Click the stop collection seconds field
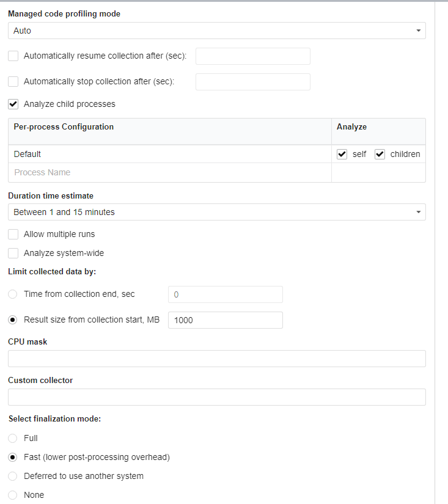This screenshot has height=504, width=448. coord(252,82)
